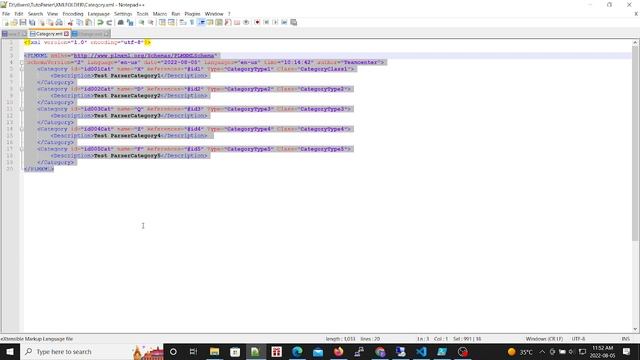Open Find with the binoculars icon
Image resolution: width=640 pixels, height=360 pixels.
tap(121, 22)
